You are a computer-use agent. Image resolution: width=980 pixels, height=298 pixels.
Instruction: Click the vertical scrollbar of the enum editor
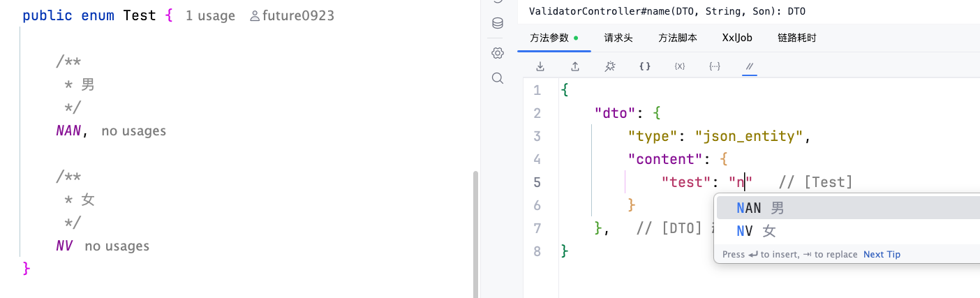pyautogui.click(x=476, y=234)
